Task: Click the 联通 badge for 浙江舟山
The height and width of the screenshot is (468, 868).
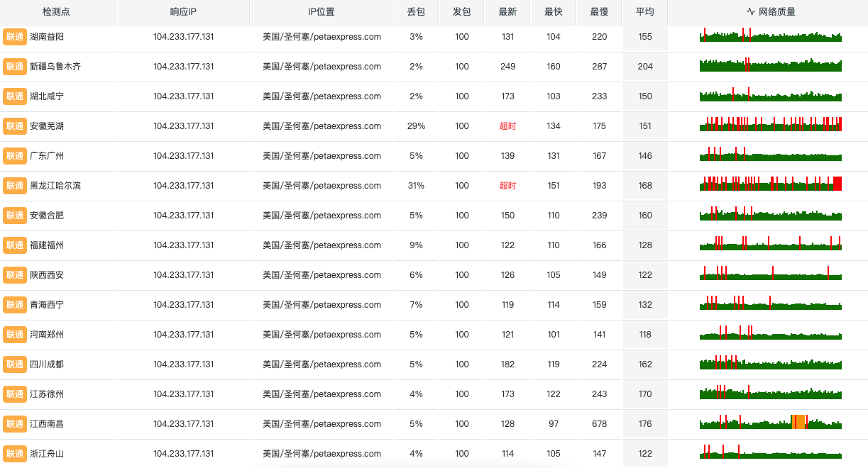Action: (x=14, y=454)
